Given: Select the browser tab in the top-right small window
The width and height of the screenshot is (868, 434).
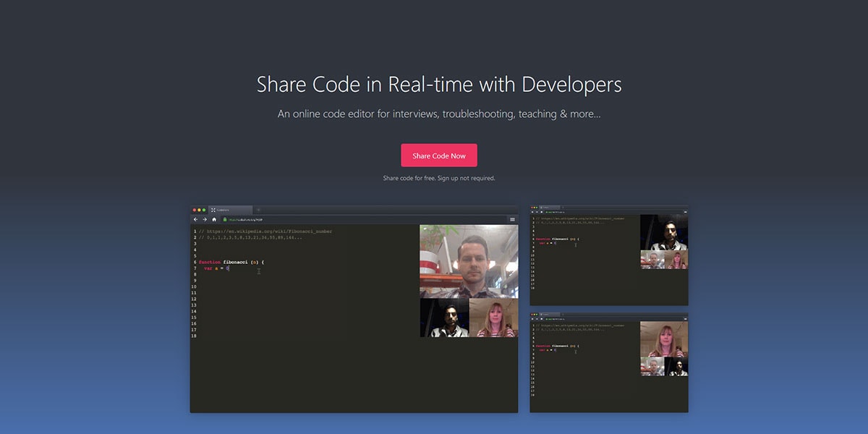Looking at the screenshot, I should (550, 208).
